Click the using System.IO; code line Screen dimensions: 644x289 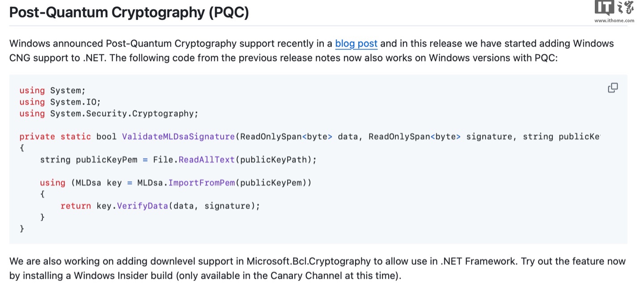pos(60,102)
